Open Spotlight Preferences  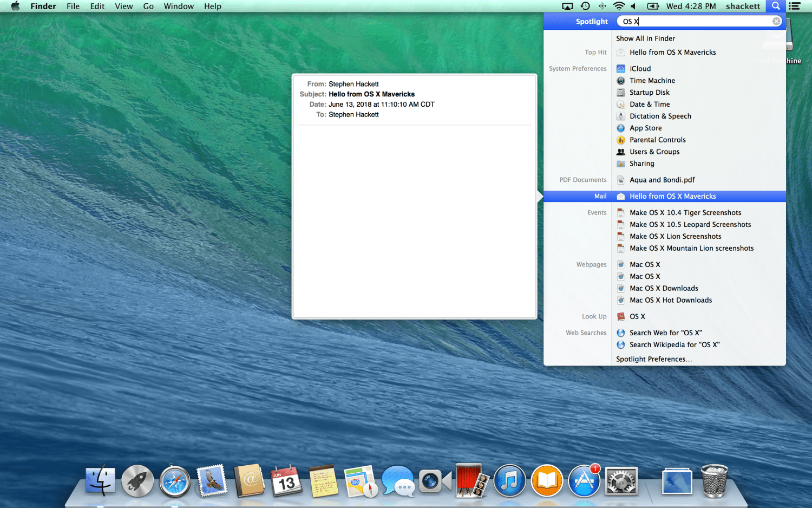654,359
